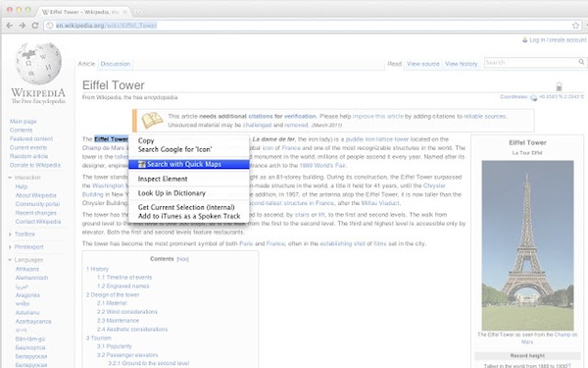Click the user icon beside Log in

pos(524,40)
